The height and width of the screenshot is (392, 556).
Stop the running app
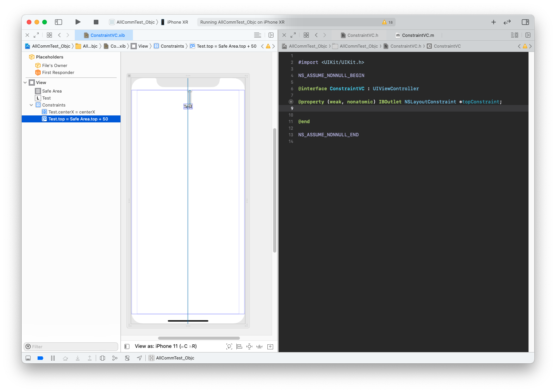96,22
